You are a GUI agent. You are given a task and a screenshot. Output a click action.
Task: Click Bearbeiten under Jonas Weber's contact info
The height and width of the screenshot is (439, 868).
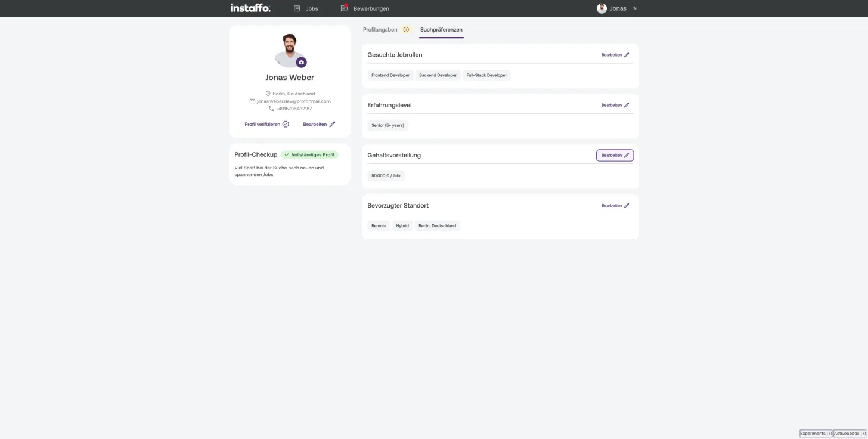[319, 124]
